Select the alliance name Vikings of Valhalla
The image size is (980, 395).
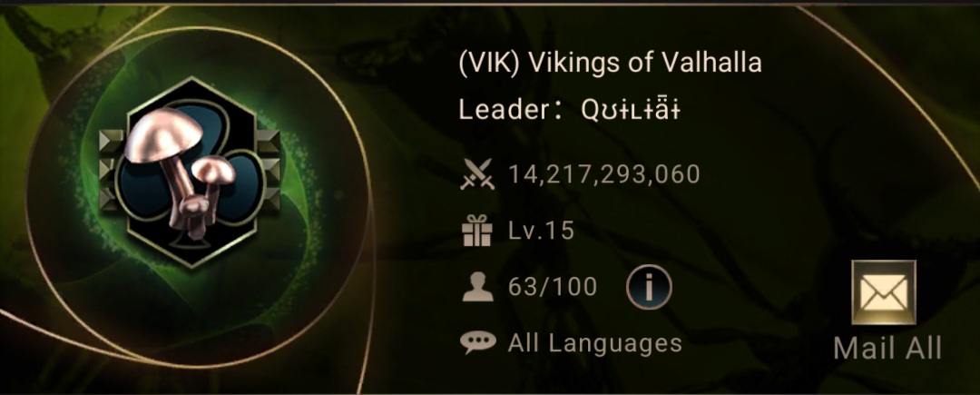[x=646, y=64]
